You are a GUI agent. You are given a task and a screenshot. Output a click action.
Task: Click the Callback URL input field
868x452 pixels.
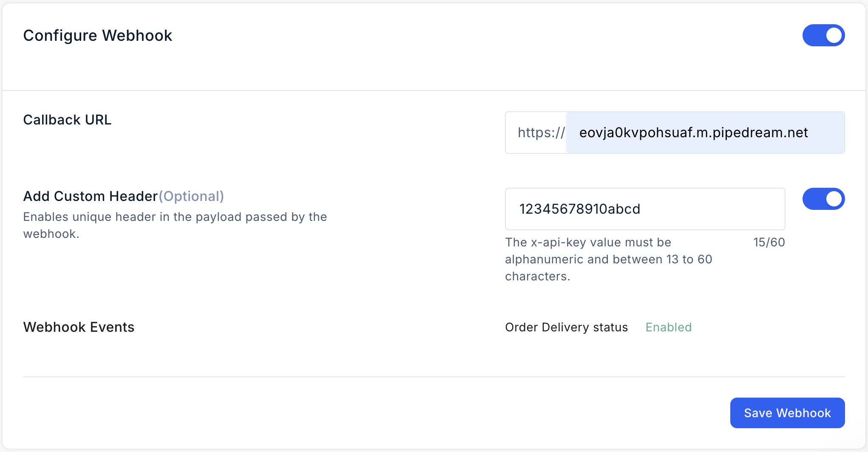(x=705, y=133)
